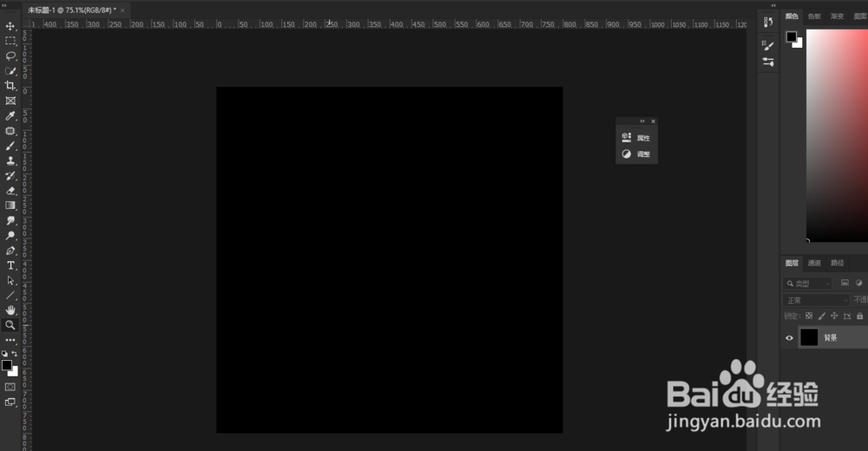
Task: Open 调整 (Adjustments) in floating panel
Action: pyautogui.click(x=636, y=154)
